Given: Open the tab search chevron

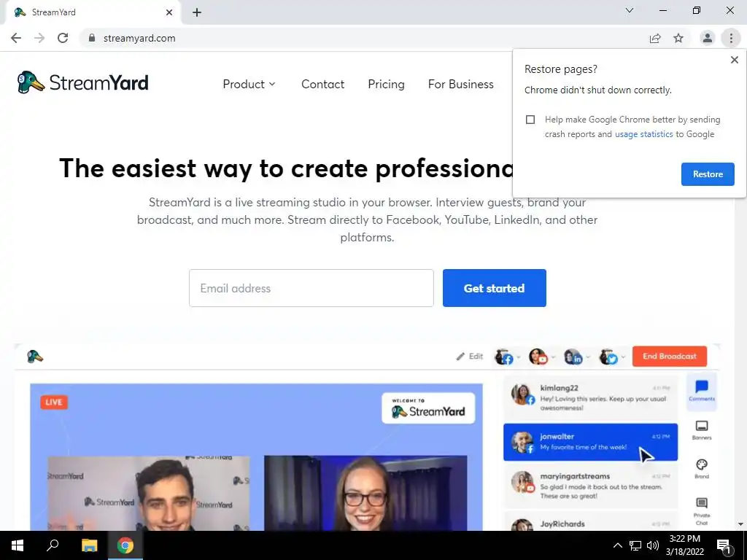Looking at the screenshot, I should point(630,10).
